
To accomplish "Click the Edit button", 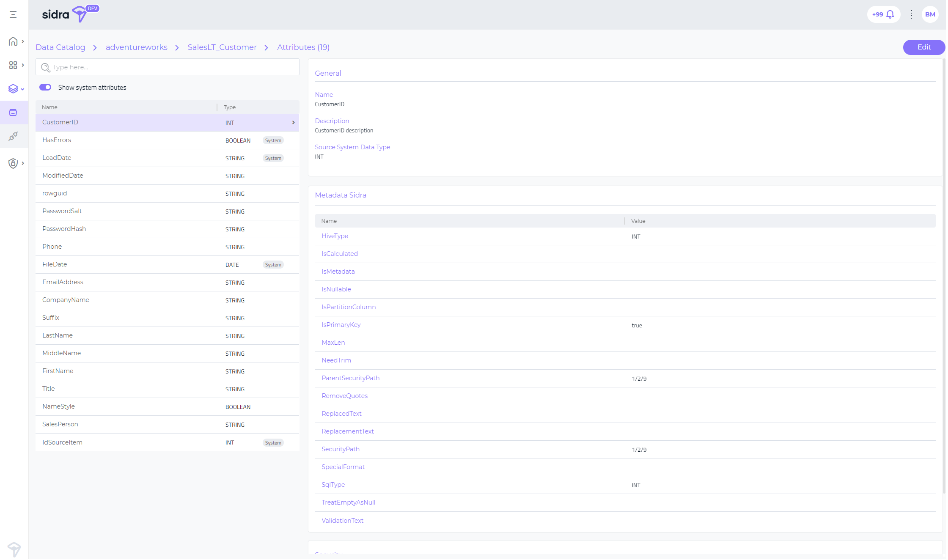I will click(x=923, y=47).
